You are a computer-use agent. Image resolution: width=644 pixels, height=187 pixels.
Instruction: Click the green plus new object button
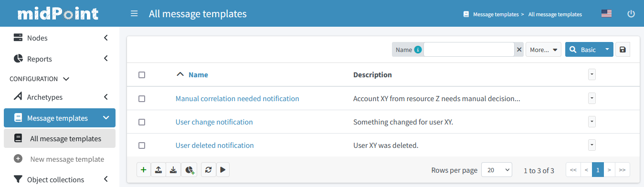point(143,169)
